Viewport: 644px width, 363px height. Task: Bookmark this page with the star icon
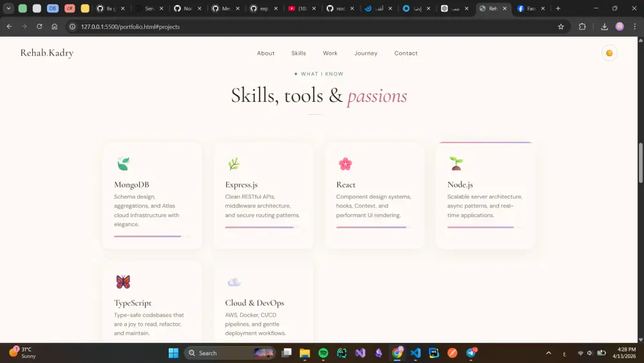[x=561, y=26]
